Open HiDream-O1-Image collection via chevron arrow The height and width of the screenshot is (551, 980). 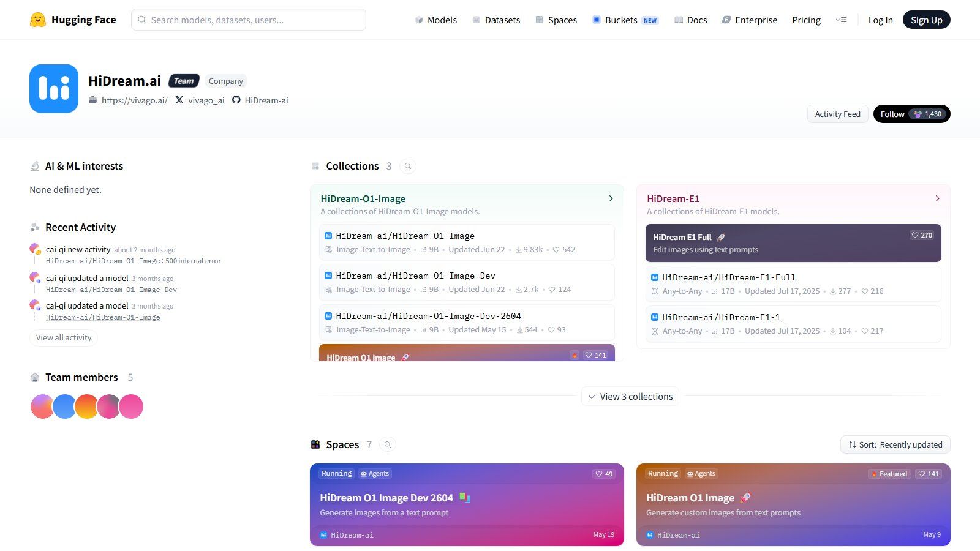click(x=611, y=198)
